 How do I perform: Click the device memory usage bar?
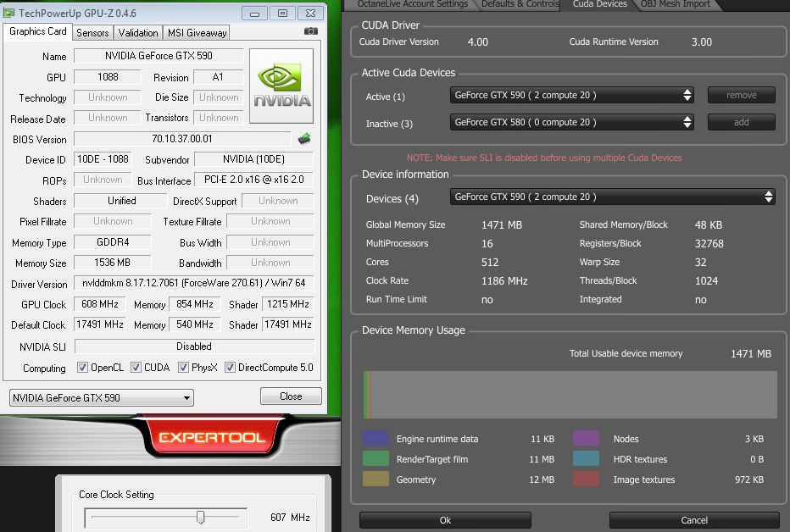point(570,395)
